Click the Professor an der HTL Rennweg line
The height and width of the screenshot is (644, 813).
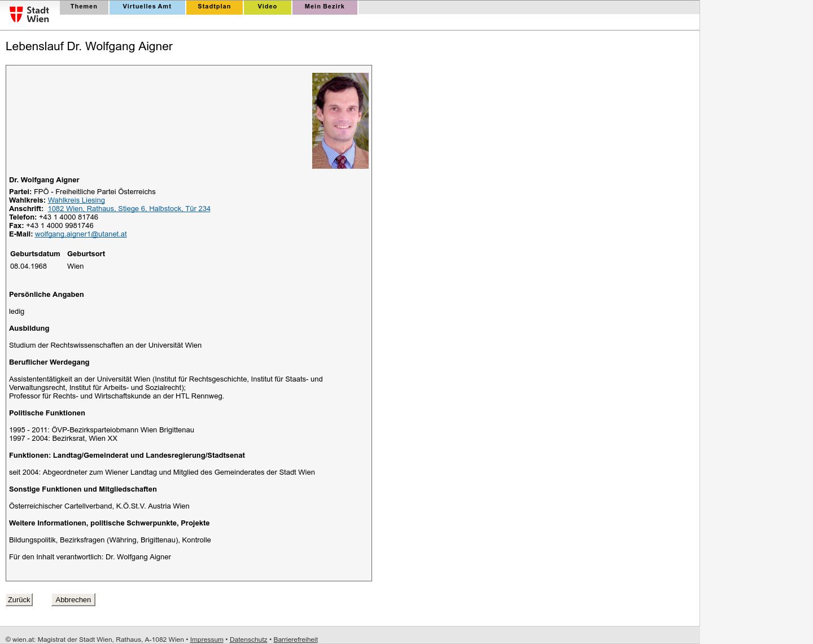(x=116, y=396)
